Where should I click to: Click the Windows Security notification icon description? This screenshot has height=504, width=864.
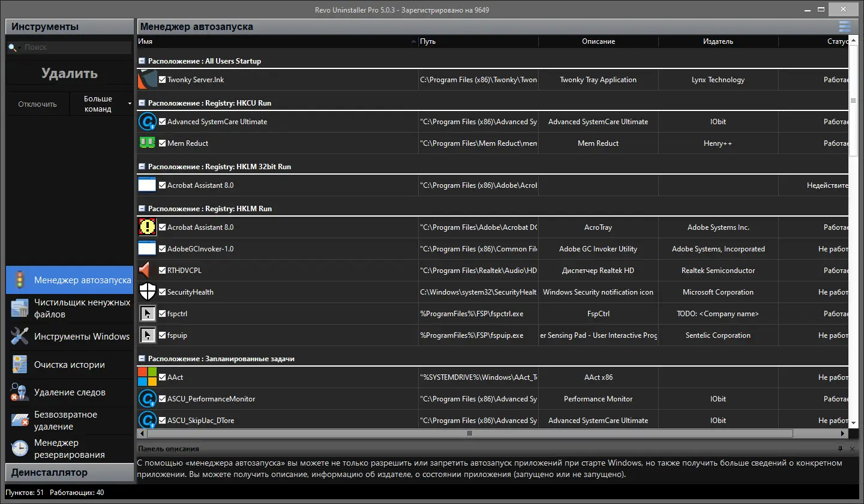pyautogui.click(x=598, y=292)
